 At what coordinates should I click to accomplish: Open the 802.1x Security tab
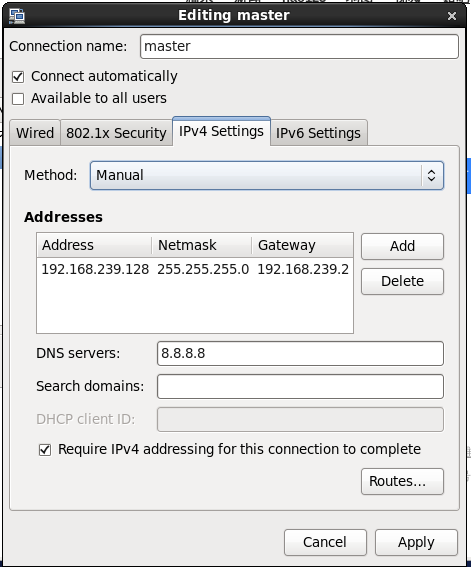[x=116, y=133]
